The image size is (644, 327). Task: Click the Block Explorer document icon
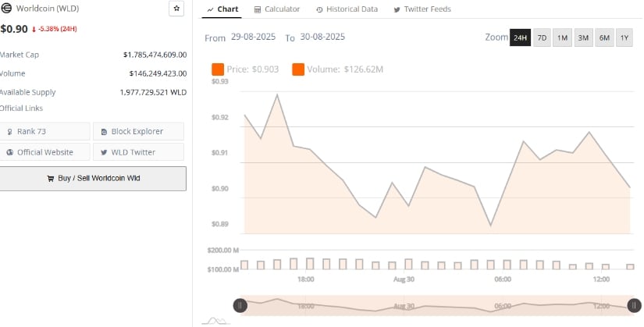pos(104,132)
